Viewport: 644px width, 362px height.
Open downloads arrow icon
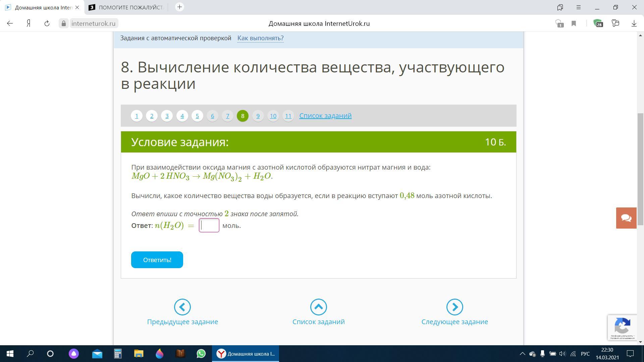coord(634,23)
